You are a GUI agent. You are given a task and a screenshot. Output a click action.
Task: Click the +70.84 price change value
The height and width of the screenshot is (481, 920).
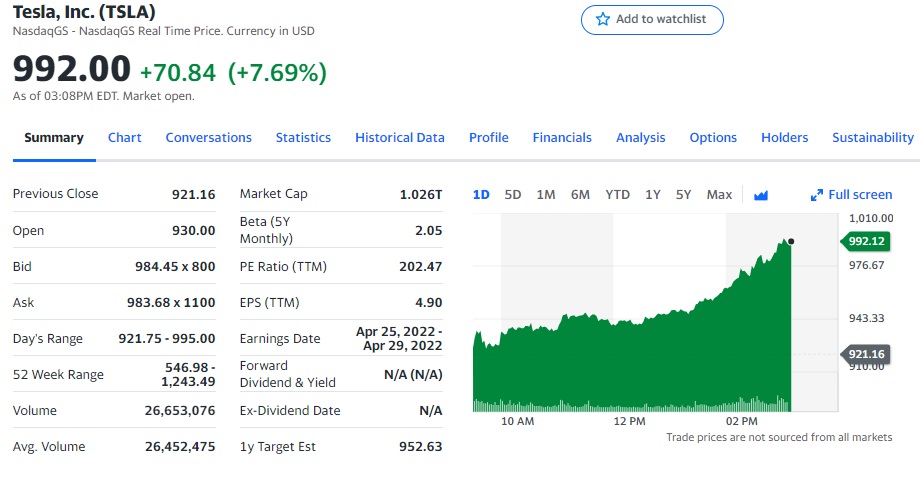178,73
